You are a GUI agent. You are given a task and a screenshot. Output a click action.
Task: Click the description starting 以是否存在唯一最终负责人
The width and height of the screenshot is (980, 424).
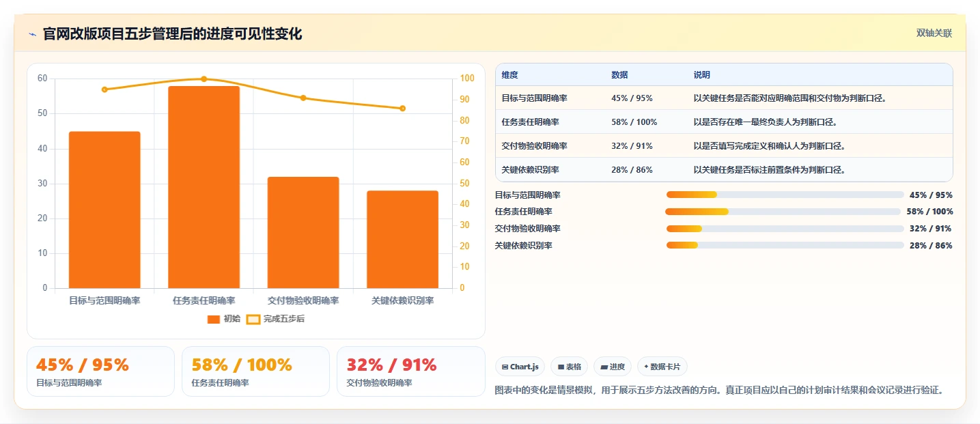[765, 122]
